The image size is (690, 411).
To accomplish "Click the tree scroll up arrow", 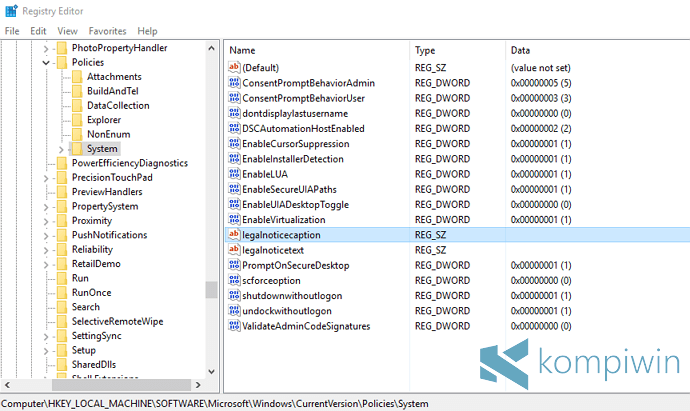I will point(211,48).
